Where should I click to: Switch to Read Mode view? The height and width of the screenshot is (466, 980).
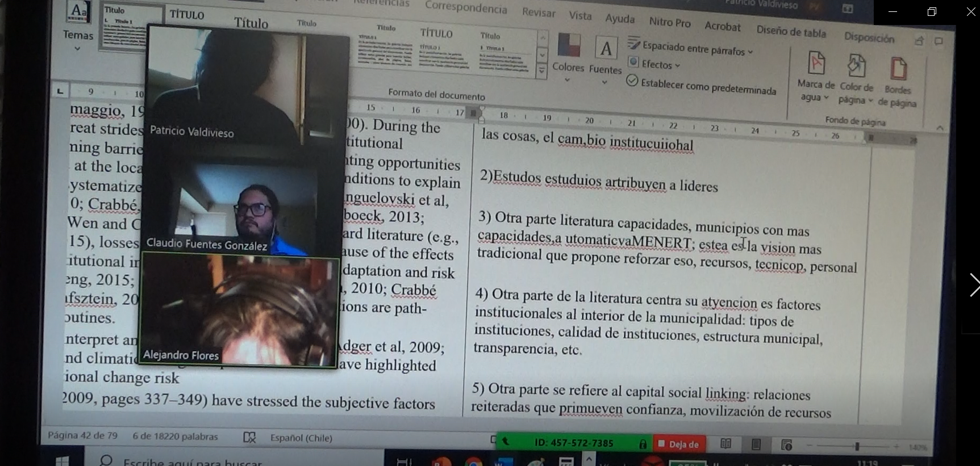(x=725, y=444)
